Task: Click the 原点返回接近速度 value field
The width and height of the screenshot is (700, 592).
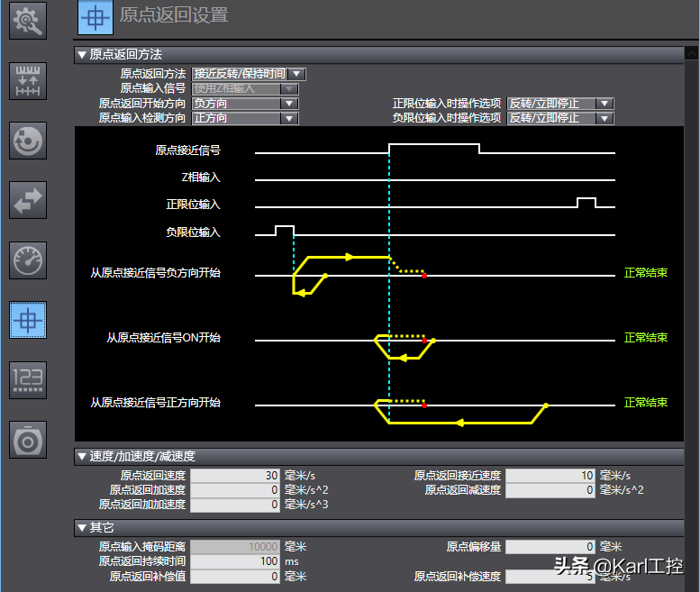Action: tap(550, 476)
